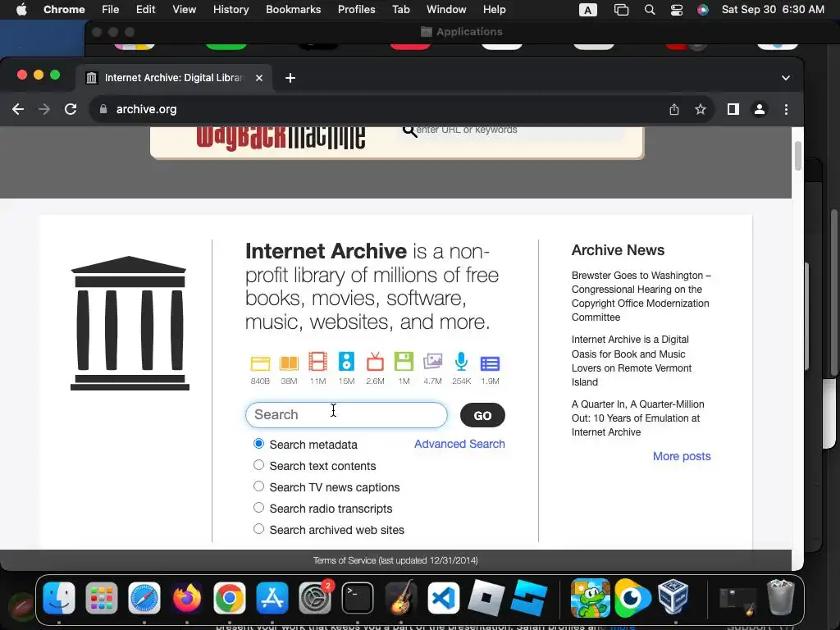Click the GO search button

(x=482, y=415)
